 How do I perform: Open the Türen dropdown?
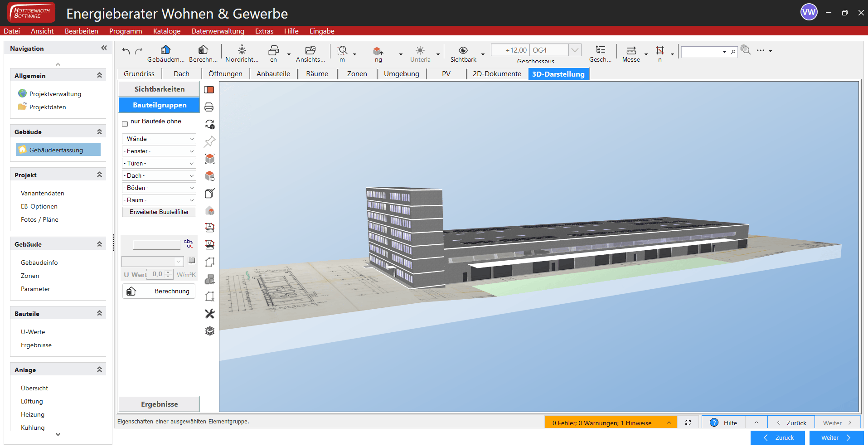coord(159,163)
